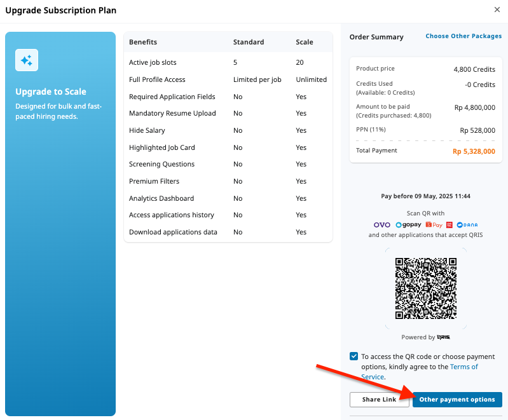Click the Total Payment amount Rp 5,328,000
This screenshot has width=508, height=420.
(x=474, y=151)
